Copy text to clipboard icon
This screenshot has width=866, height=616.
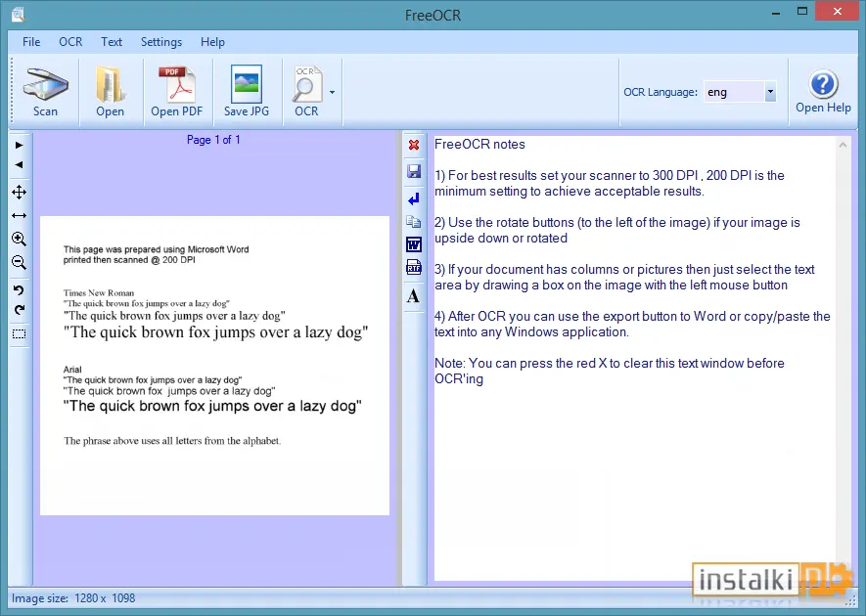point(414,221)
